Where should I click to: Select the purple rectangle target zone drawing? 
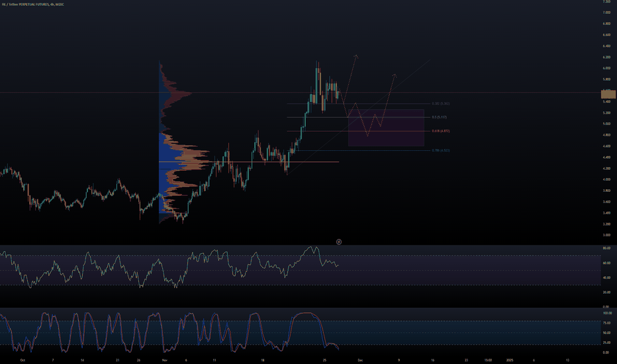pos(386,128)
